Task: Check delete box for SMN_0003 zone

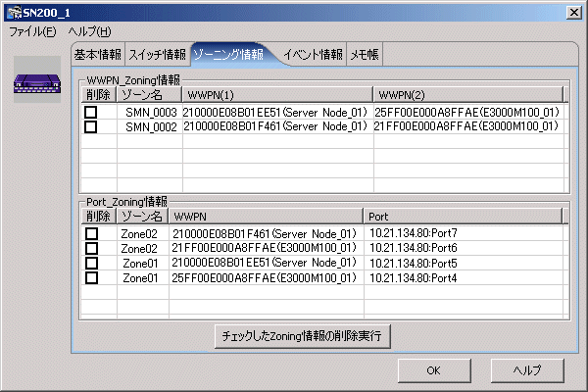Action: pos(91,112)
